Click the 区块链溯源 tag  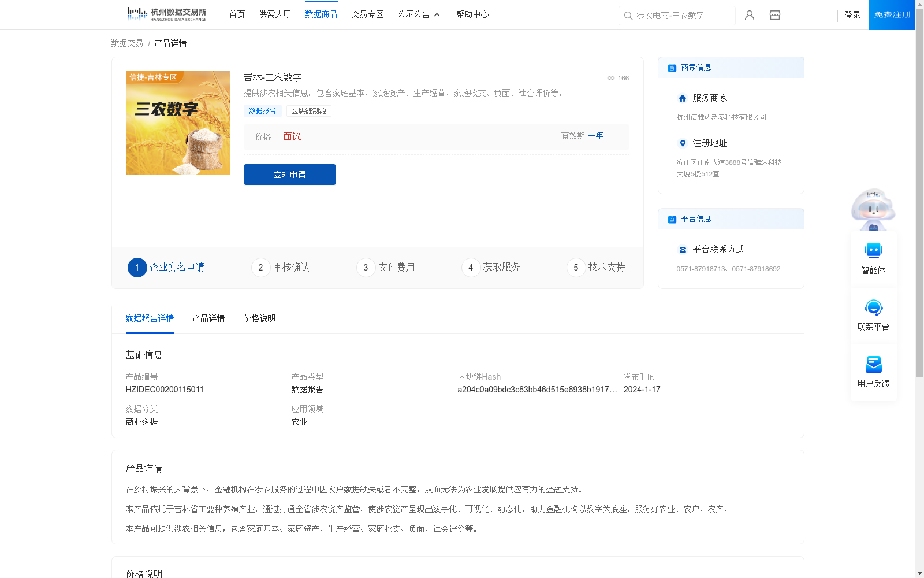pos(308,111)
